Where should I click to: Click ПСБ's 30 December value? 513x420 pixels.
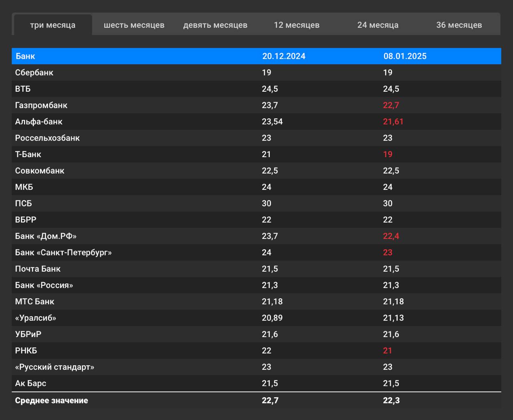tap(267, 204)
